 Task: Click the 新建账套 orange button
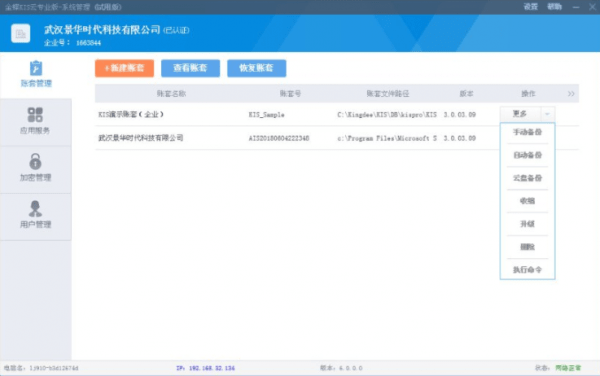pyautogui.click(x=124, y=68)
